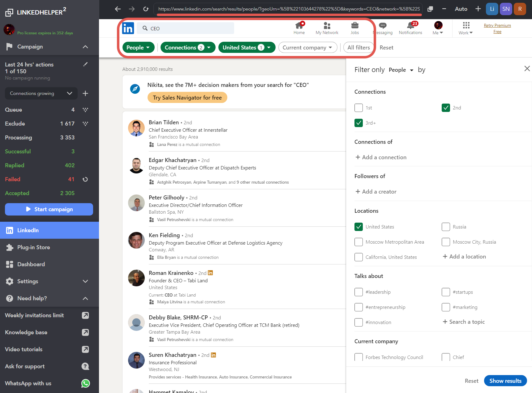
Task: Open the Jobs section on LinkedIn
Action: pos(354,28)
